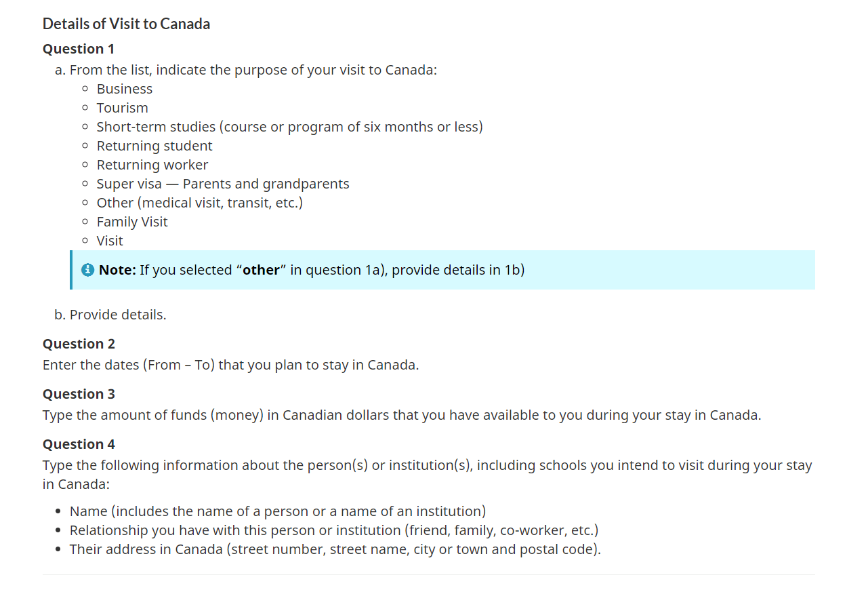Image resolution: width=868 pixels, height=592 pixels.
Task: Click the "Question 4" heading
Action: point(79,444)
